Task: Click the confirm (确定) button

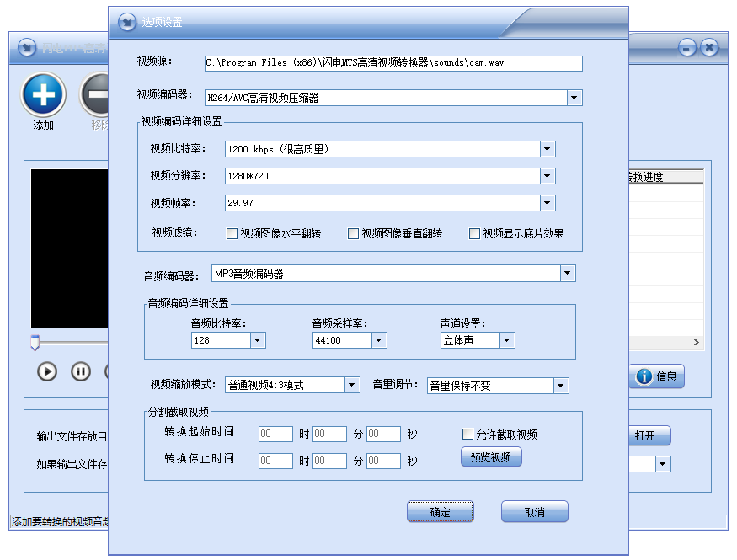Action: pos(440,512)
